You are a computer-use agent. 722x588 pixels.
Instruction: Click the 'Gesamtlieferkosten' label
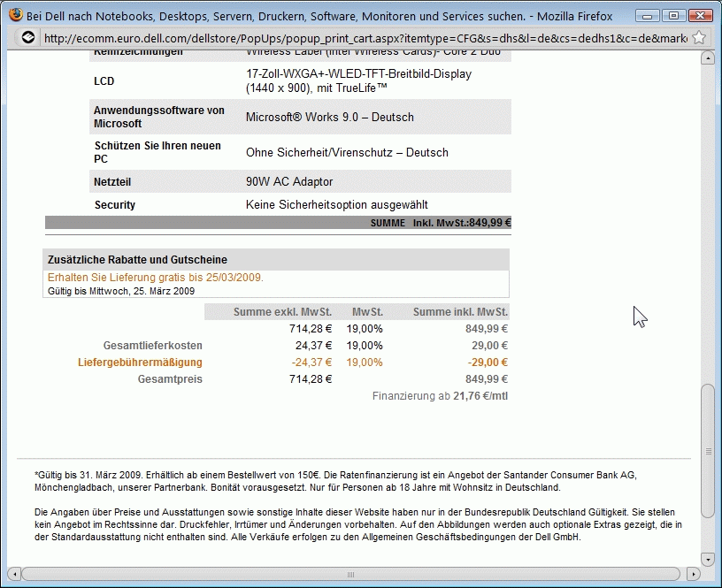click(x=152, y=346)
